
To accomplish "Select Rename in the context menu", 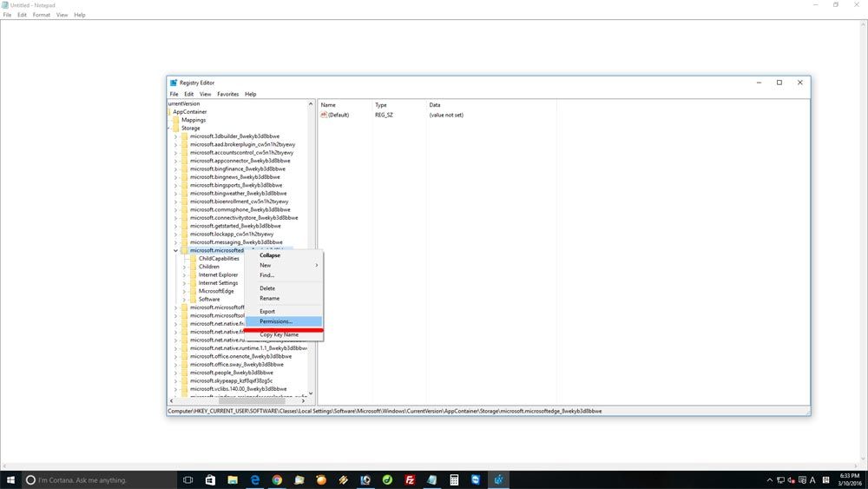I will (x=283, y=299).
